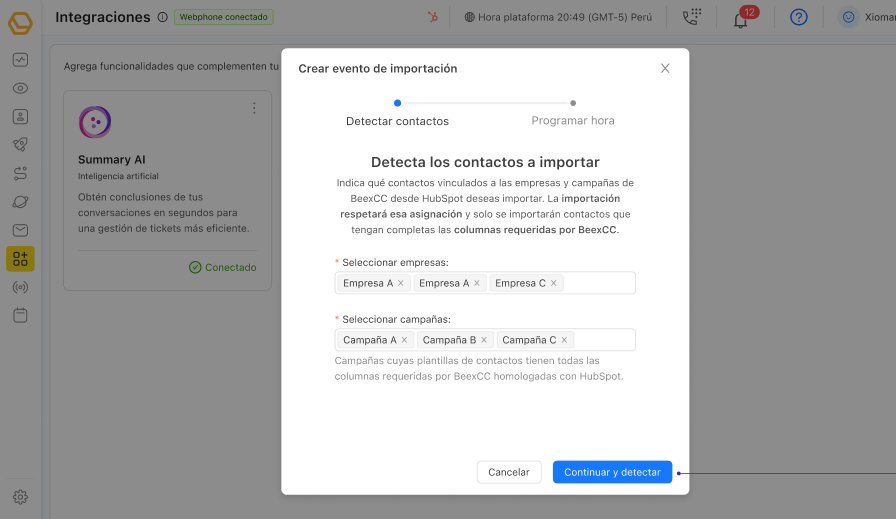This screenshot has height=519, width=896.
Task: Click Continuar y detectar button
Action: tap(612, 472)
